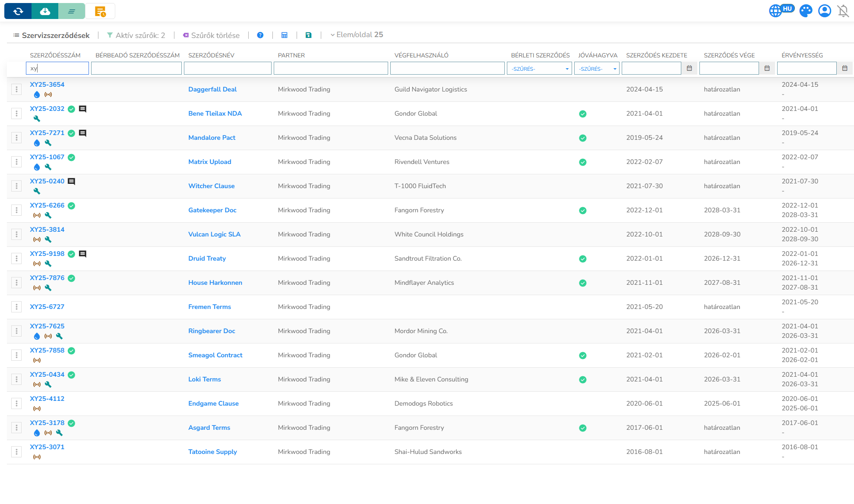854x504 pixels.
Task: Open the blue help question mark icon
Action: coord(260,35)
